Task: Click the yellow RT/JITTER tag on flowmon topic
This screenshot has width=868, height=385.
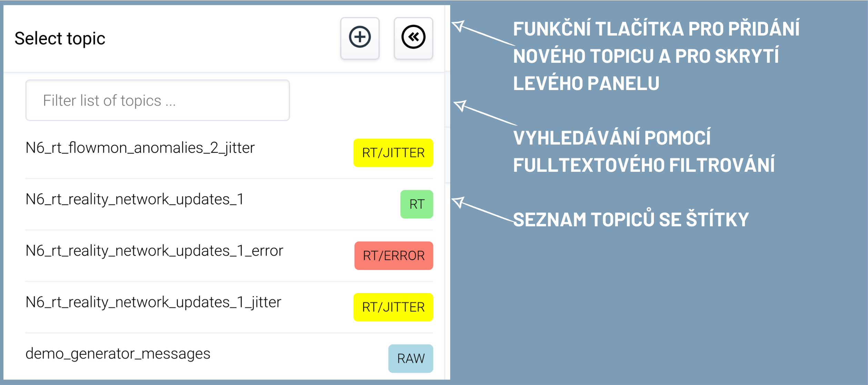Action: point(393,153)
